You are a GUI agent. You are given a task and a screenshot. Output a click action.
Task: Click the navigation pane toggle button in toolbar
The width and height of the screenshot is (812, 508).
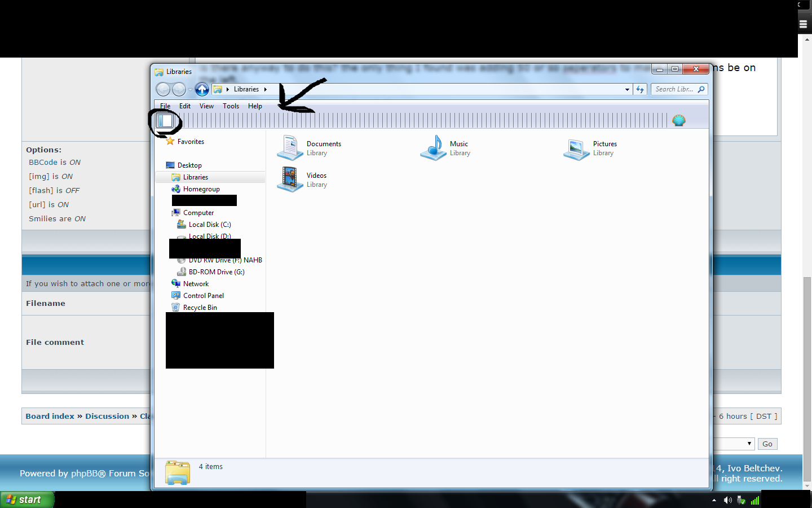pyautogui.click(x=165, y=120)
